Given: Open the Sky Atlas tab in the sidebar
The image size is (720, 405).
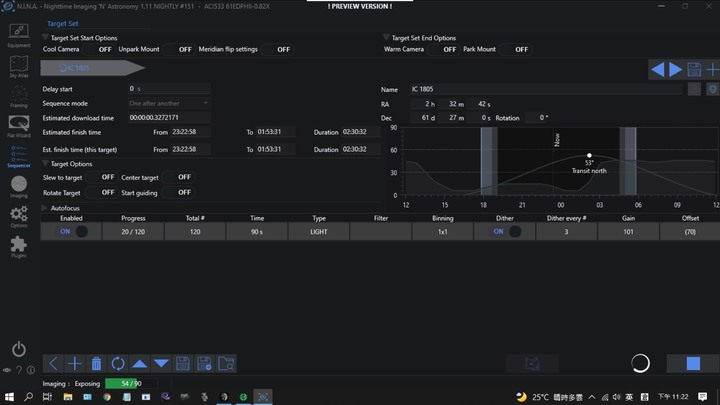Looking at the screenshot, I should (18, 65).
